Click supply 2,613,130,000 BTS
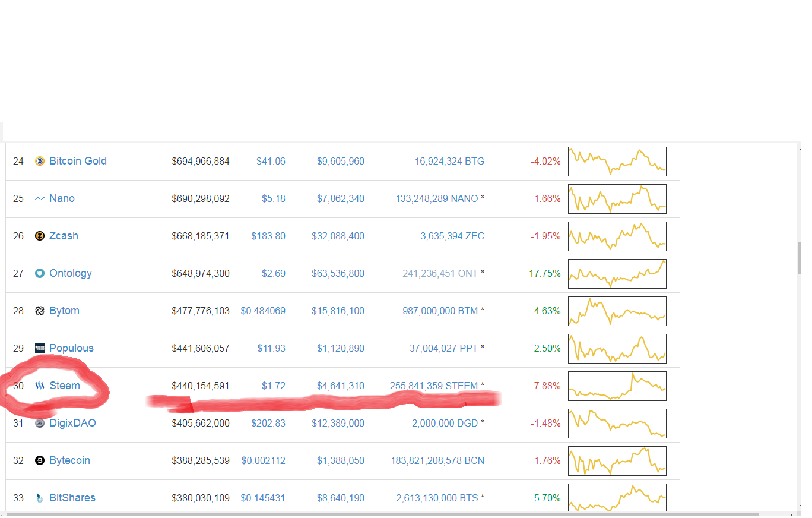Screen dimensions: 812x518 [437, 498]
